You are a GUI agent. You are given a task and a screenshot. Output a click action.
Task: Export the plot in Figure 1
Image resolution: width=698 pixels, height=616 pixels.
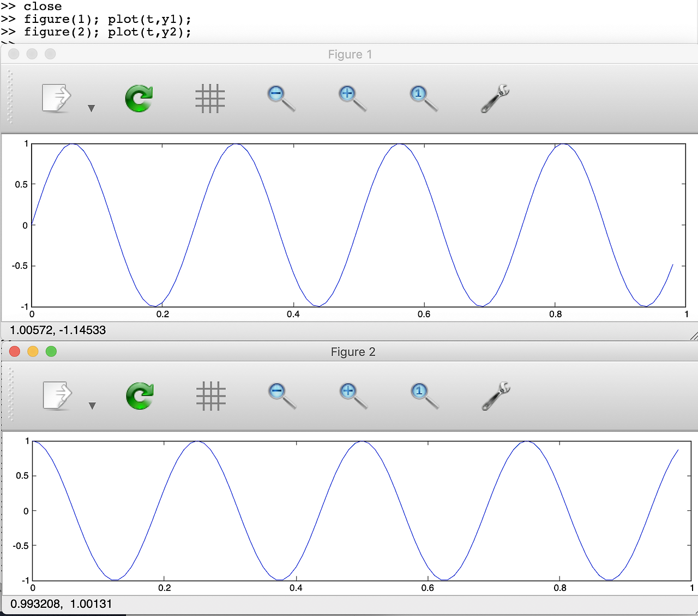(x=56, y=98)
